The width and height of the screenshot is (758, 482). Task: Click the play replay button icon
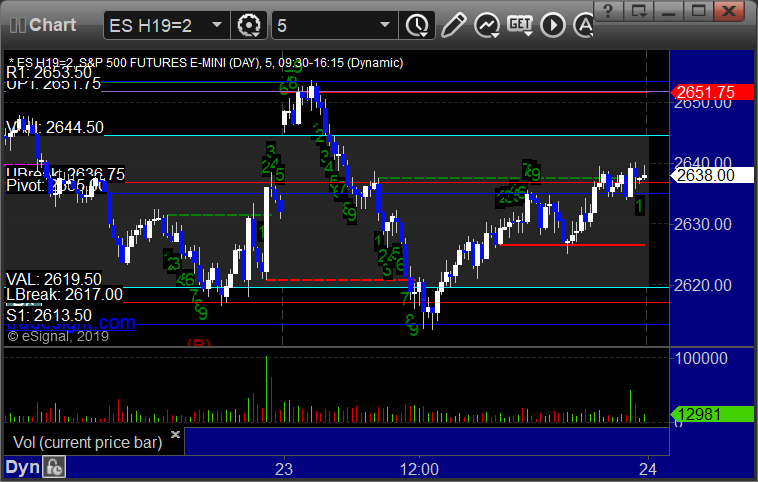(x=553, y=25)
